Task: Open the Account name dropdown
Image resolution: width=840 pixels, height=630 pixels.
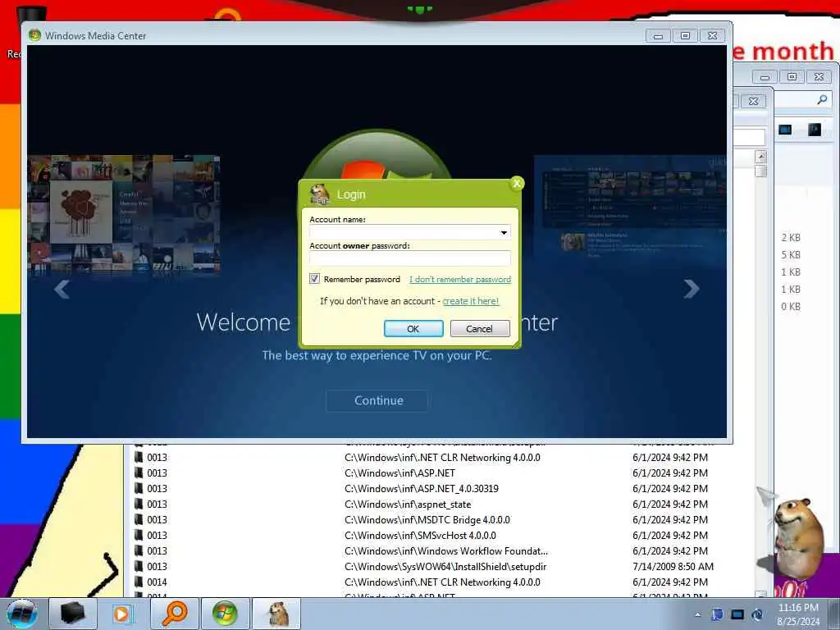Action: [504, 232]
